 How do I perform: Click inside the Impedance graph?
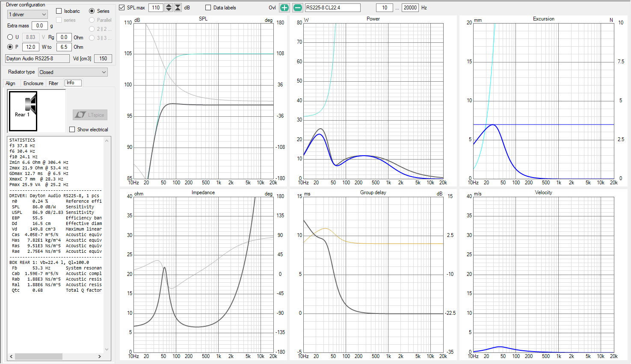coord(203,274)
